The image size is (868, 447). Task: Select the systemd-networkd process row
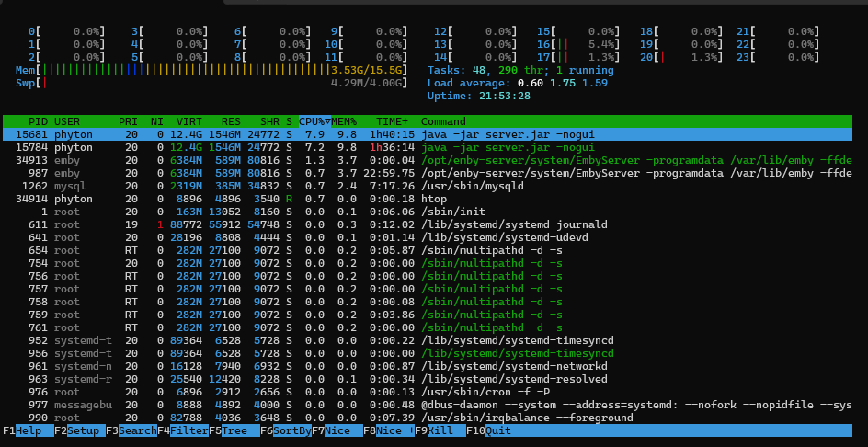tap(428, 366)
